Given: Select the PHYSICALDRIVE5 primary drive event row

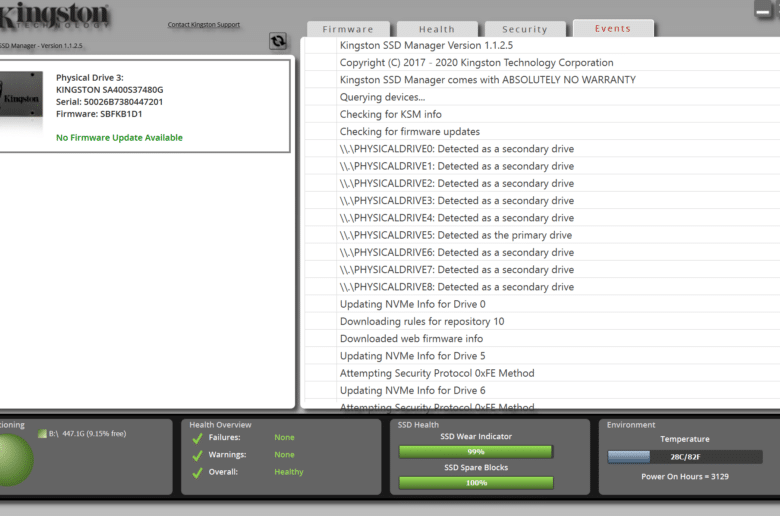Looking at the screenshot, I should 542,235.
